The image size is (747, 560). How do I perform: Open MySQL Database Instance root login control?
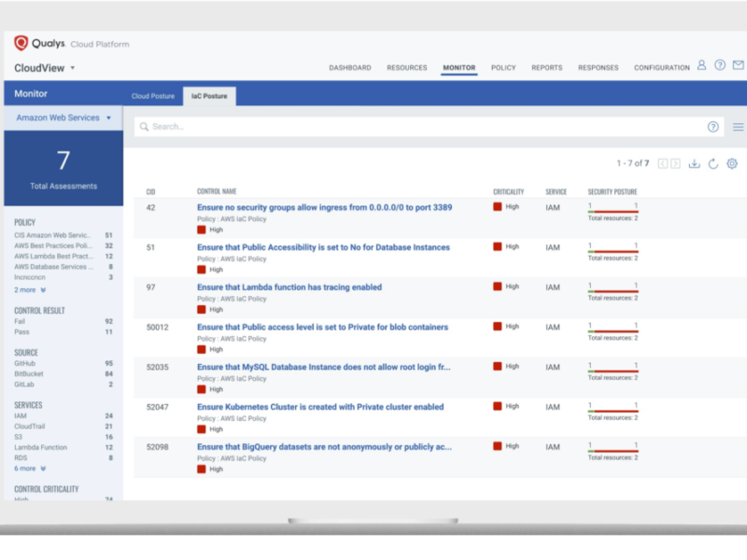point(323,367)
